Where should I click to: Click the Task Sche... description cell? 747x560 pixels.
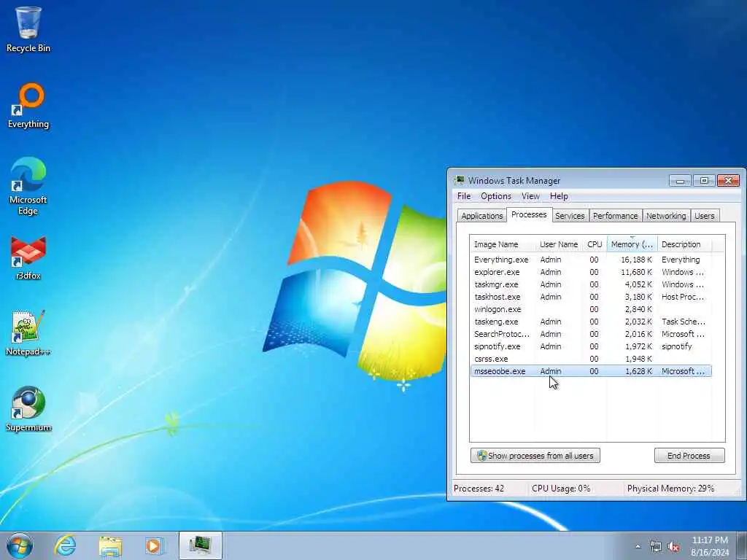point(683,322)
